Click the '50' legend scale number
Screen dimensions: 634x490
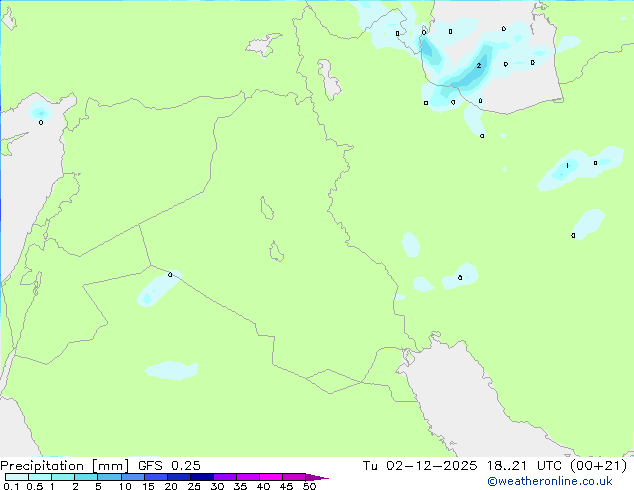[309, 486]
